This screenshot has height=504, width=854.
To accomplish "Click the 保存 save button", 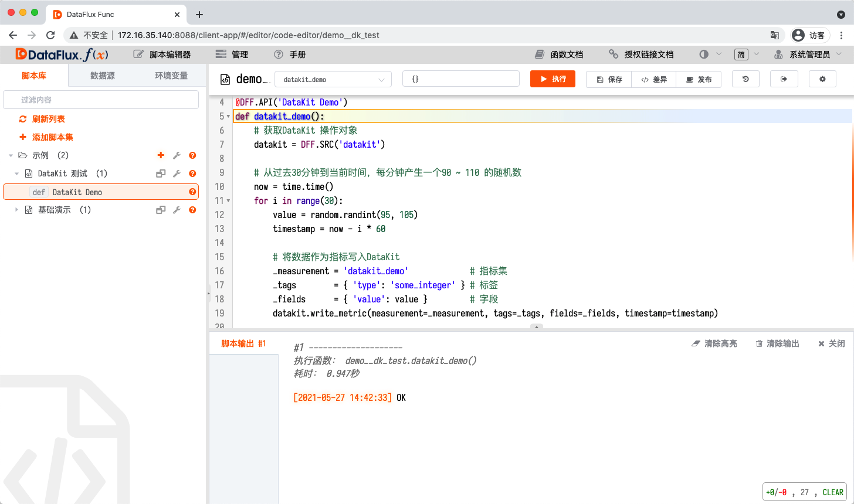I will tap(609, 79).
